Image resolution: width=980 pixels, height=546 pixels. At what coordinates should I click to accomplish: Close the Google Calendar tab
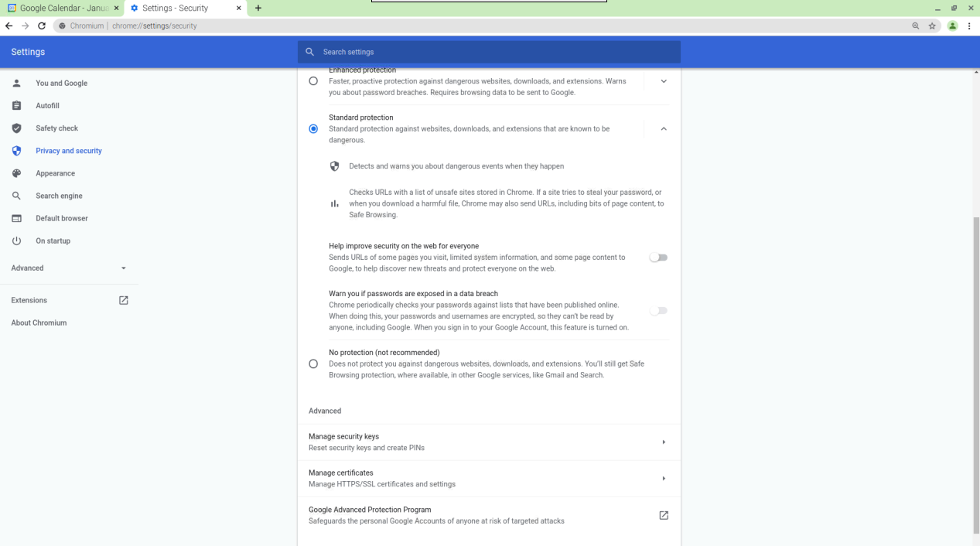(x=116, y=8)
